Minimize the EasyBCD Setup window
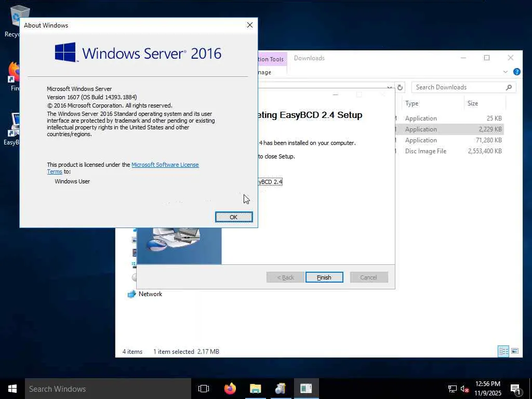The height and width of the screenshot is (399, 532). click(x=336, y=95)
